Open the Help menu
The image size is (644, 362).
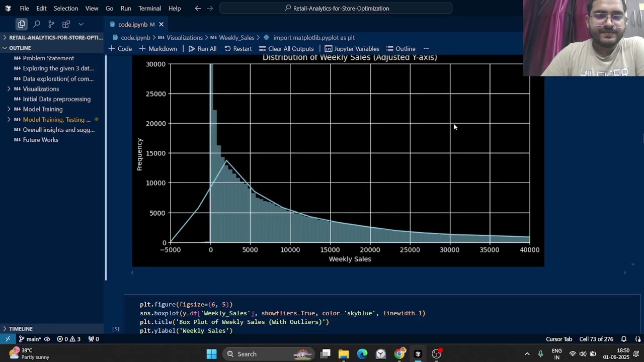175,9
